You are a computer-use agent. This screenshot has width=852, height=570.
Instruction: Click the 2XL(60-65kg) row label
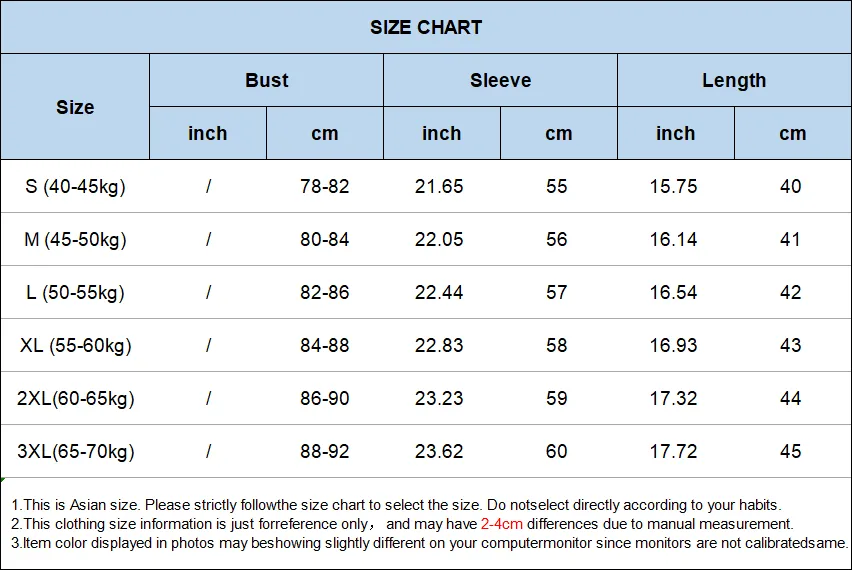pyautogui.click(x=75, y=398)
